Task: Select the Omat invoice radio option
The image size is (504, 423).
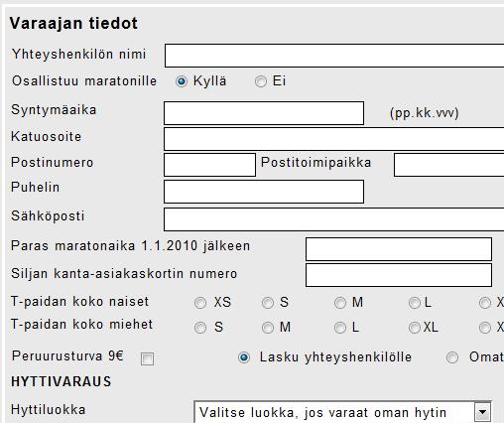Action: [x=452, y=357]
